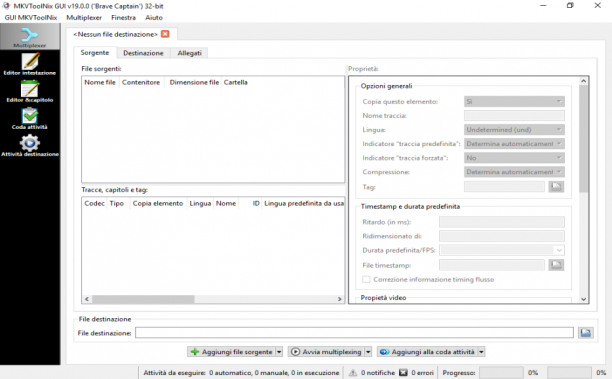Switch to the Allegati tab
The image size is (612, 379).
(x=189, y=53)
